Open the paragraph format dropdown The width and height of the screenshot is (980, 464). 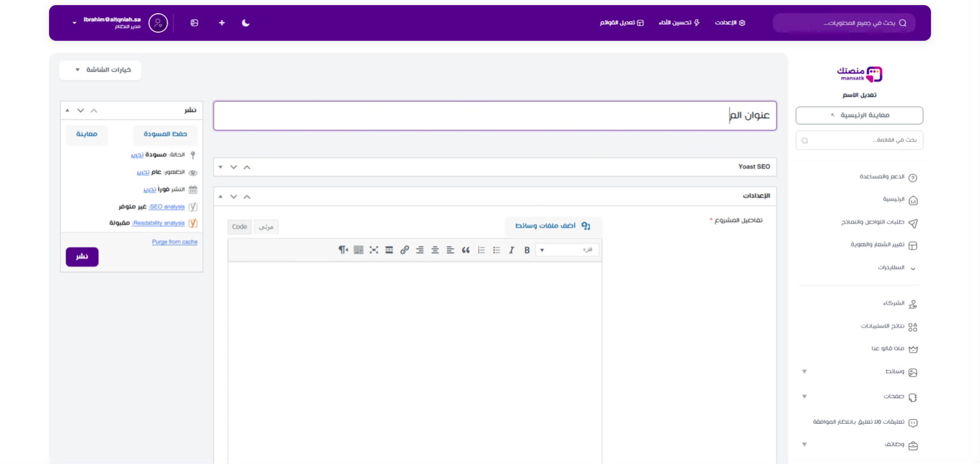567,250
